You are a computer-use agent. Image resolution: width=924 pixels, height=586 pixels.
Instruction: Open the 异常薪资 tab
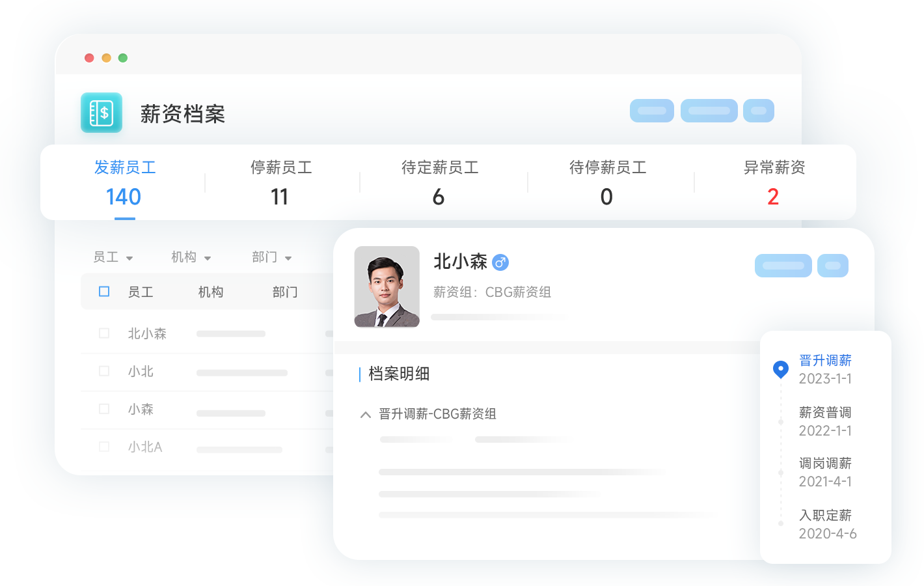click(x=774, y=182)
